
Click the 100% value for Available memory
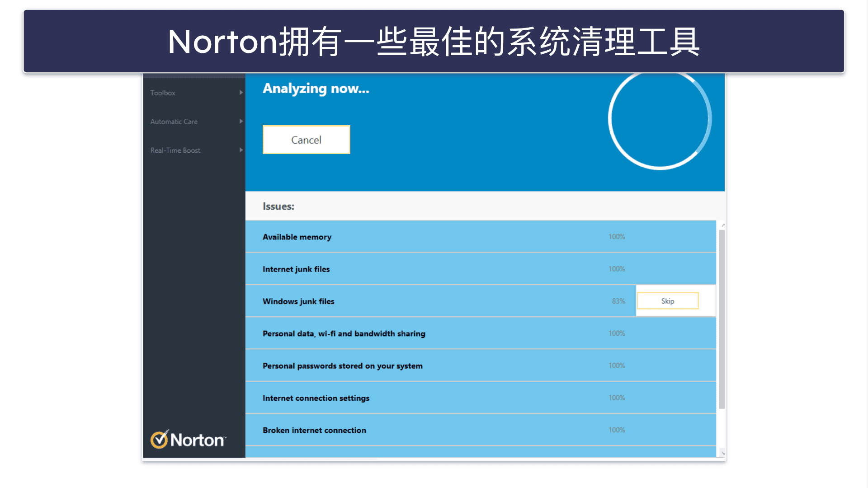tap(617, 237)
